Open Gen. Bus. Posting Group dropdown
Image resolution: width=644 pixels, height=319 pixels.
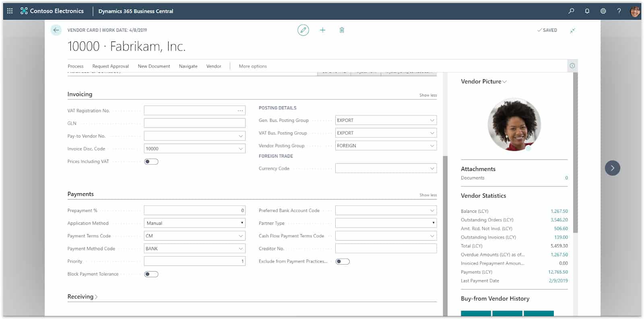[x=432, y=120]
